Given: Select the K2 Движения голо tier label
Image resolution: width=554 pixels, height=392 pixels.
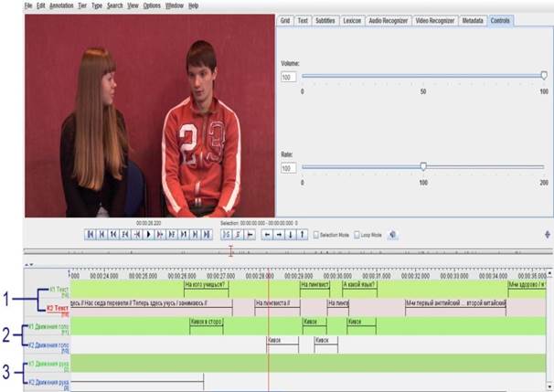Looking at the screenshot, I should click(x=48, y=345).
